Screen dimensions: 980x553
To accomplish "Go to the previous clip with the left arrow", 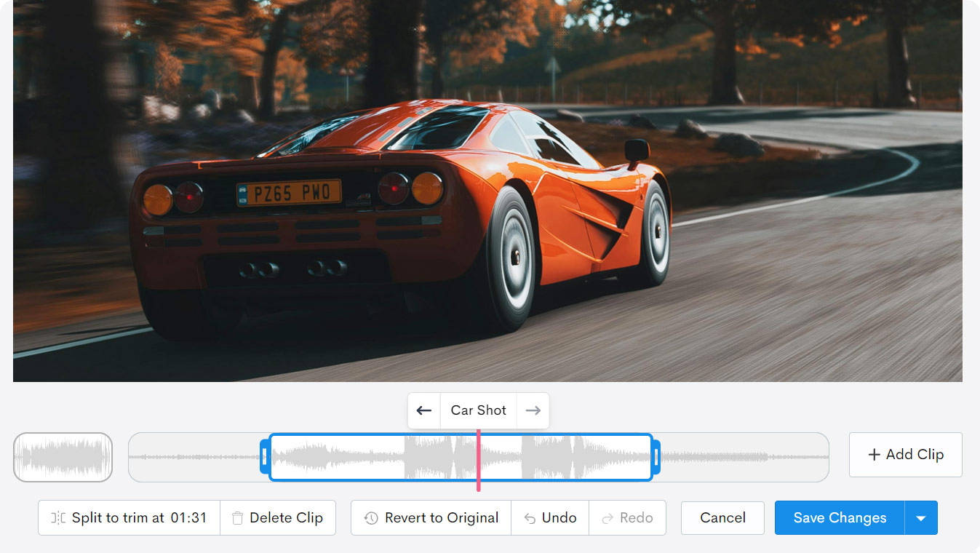I will point(423,410).
